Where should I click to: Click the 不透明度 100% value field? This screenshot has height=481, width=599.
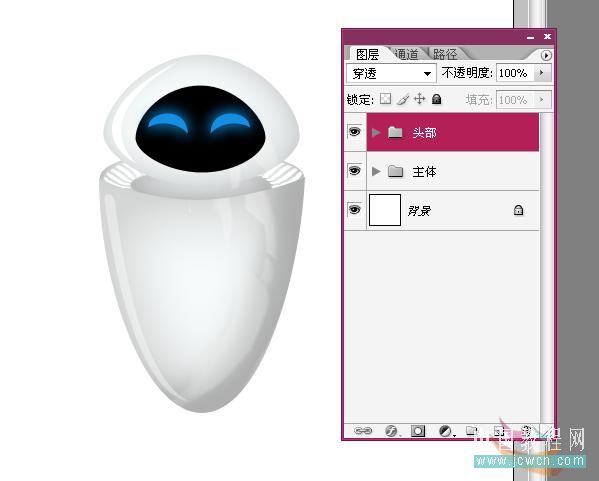point(516,73)
